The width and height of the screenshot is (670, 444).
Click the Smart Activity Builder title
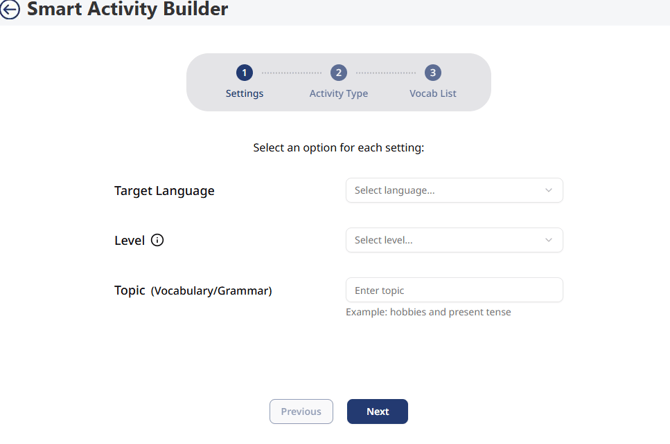(128, 10)
